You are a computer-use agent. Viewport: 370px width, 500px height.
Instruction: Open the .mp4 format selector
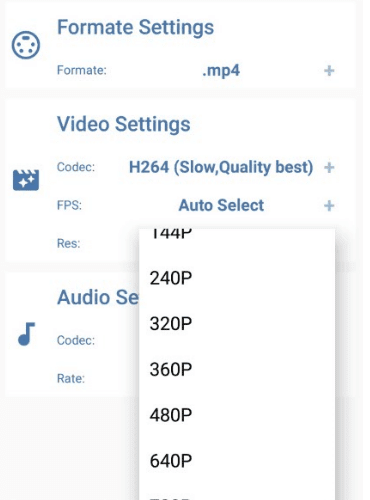[221, 71]
